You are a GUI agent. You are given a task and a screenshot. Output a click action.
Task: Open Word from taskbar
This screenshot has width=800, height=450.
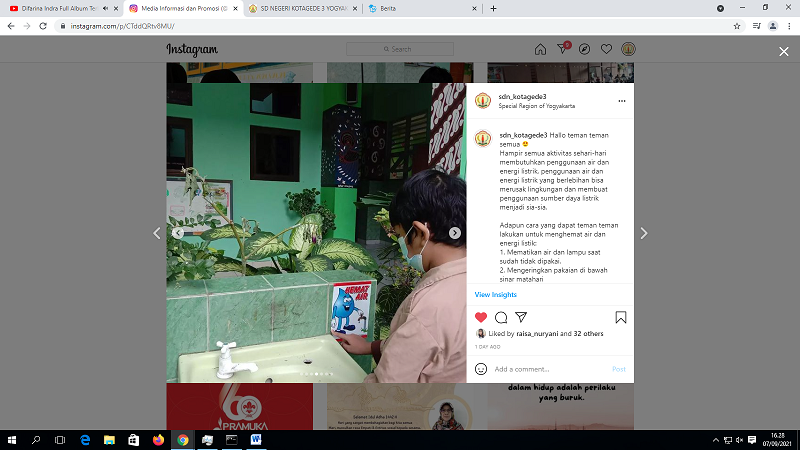256,440
